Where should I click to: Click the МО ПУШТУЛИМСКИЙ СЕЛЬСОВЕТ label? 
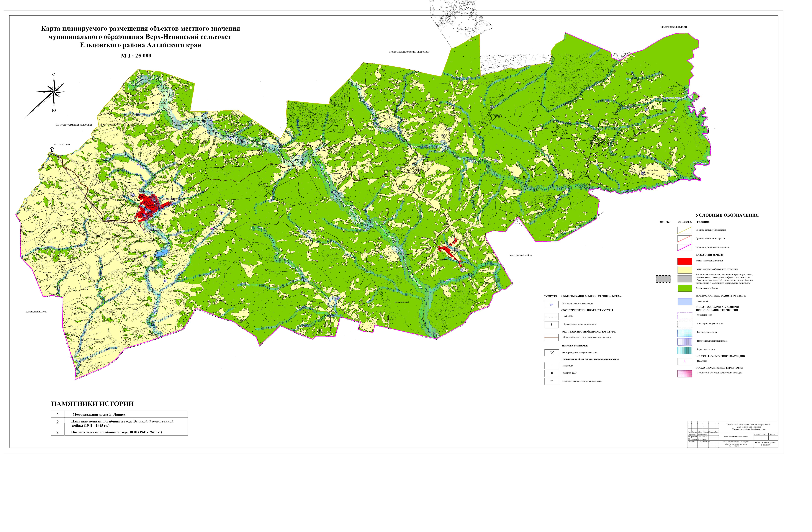(x=74, y=125)
